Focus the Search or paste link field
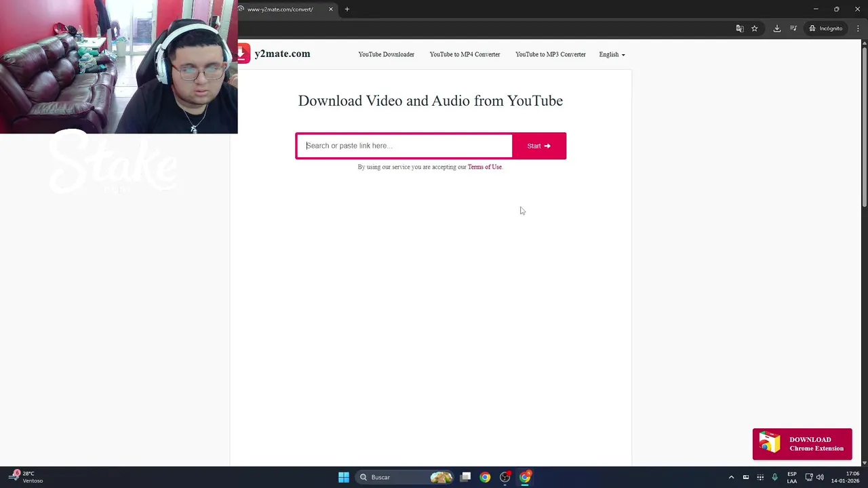The width and height of the screenshot is (868, 488). [405, 146]
